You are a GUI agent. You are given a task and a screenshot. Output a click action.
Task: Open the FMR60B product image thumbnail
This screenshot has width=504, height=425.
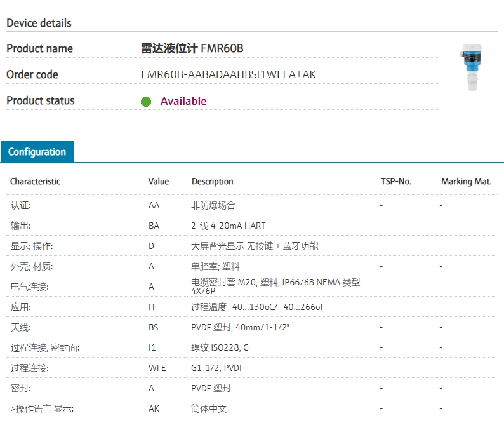point(471,67)
